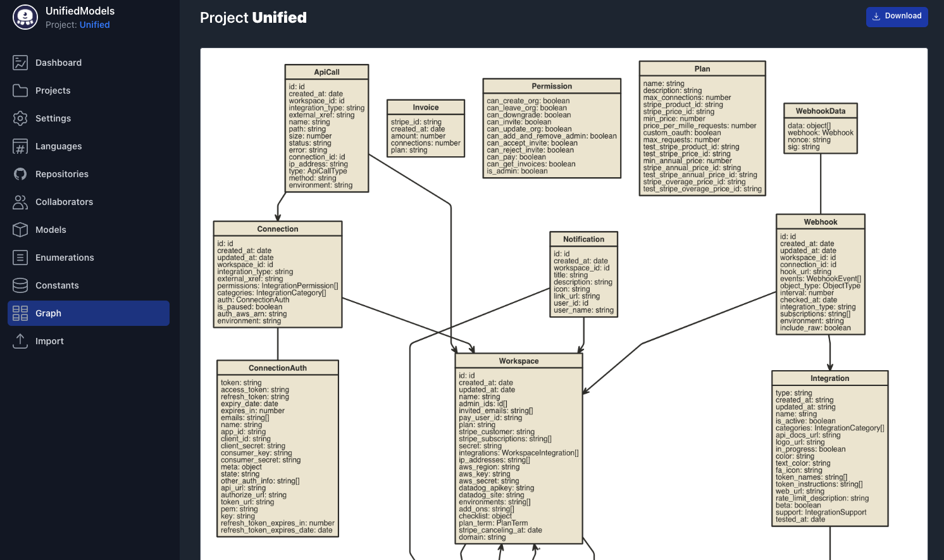
Task: Click the Download button
Action: [897, 16]
